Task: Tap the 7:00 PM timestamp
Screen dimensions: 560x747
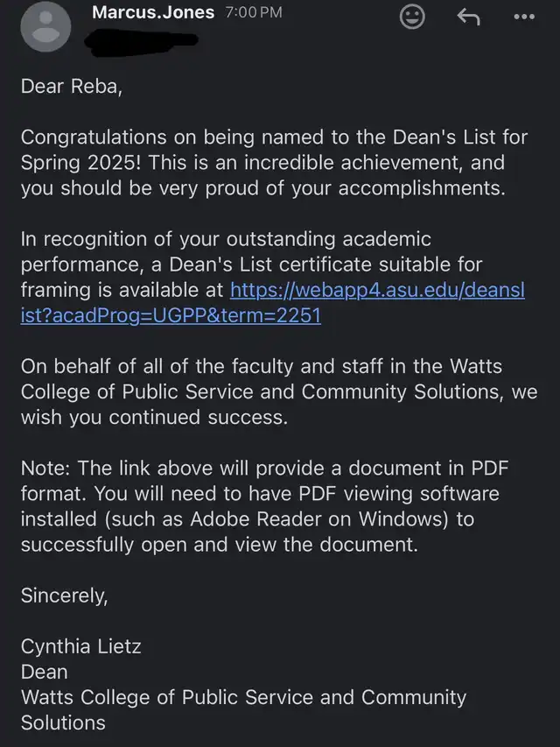Action: coord(254,12)
